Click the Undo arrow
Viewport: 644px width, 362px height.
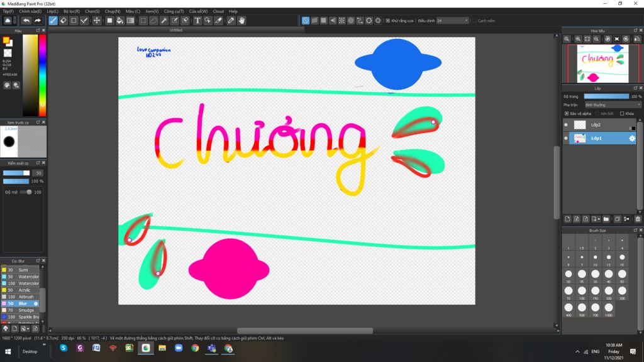click(26, 21)
